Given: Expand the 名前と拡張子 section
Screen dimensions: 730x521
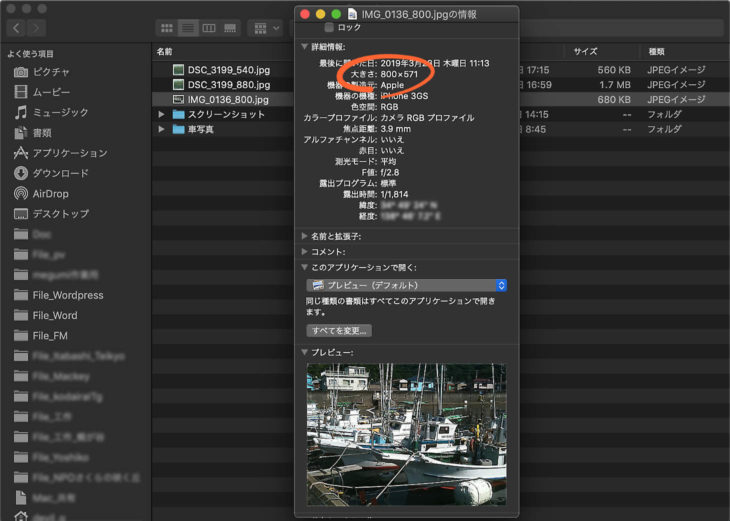Looking at the screenshot, I should (305, 236).
